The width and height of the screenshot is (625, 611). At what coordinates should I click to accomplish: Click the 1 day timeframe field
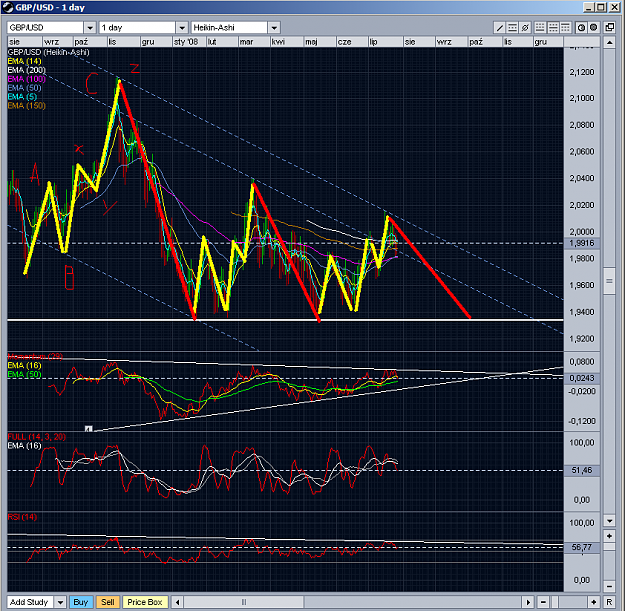tap(137, 28)
